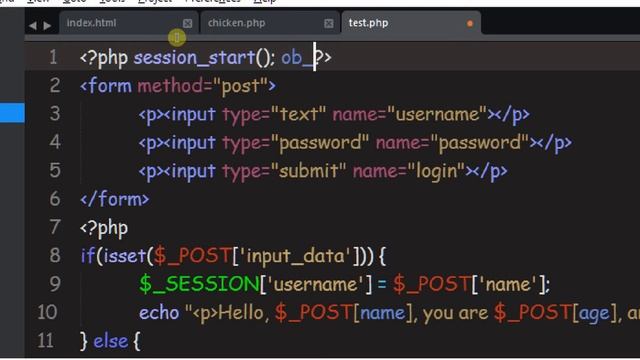Click type="text" on line 3
Screen dimensions: 640x360
point(274,115)
